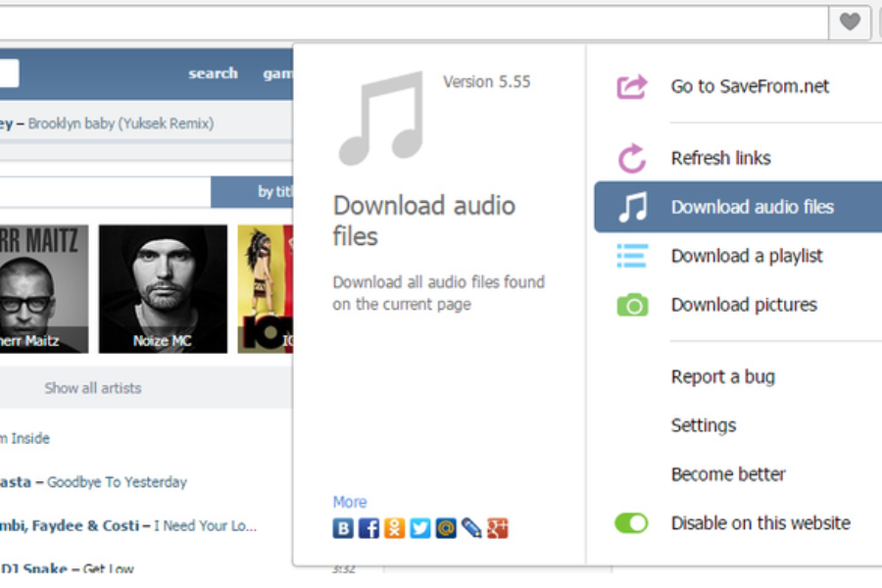This screenshot has width=882, height=588.
Task: Choose the Become better menu entry
Action: tap(728, 474)
